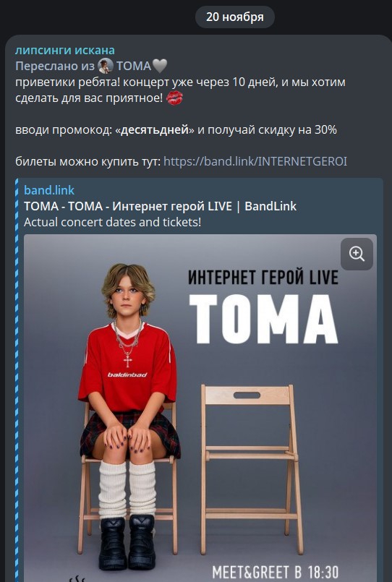The width and height of the screenshot is (392, 582).
Task: Click the small ТОМА channel avatar
Action: click(x=106, y=66)
